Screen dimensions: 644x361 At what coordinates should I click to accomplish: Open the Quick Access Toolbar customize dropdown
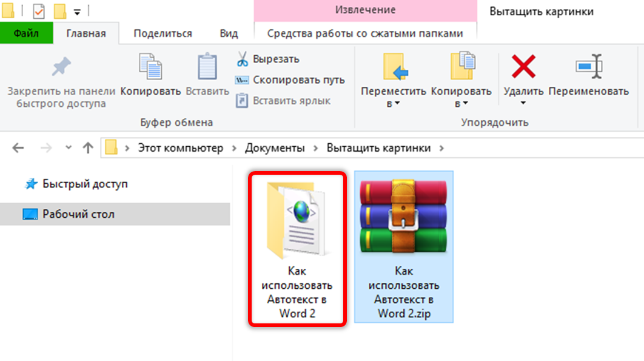point(77,12)
